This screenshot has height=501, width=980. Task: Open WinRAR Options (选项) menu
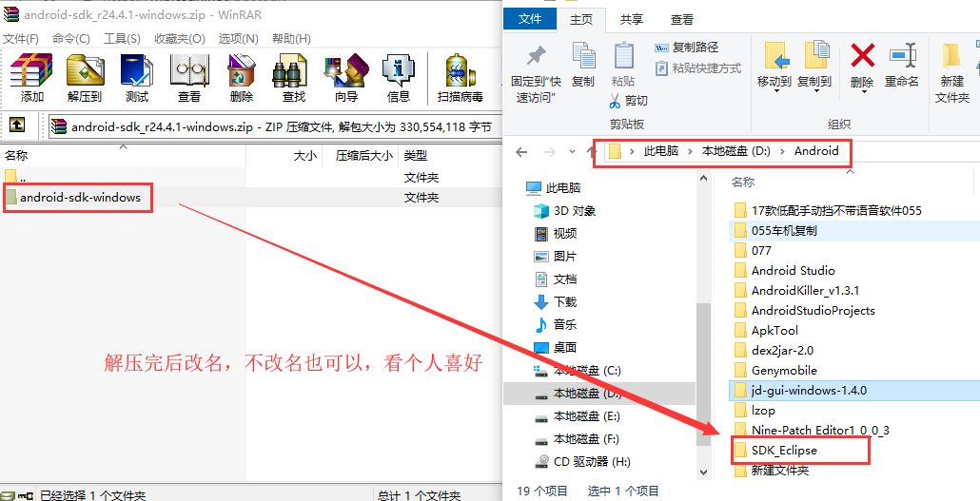(x=238, y=39)
